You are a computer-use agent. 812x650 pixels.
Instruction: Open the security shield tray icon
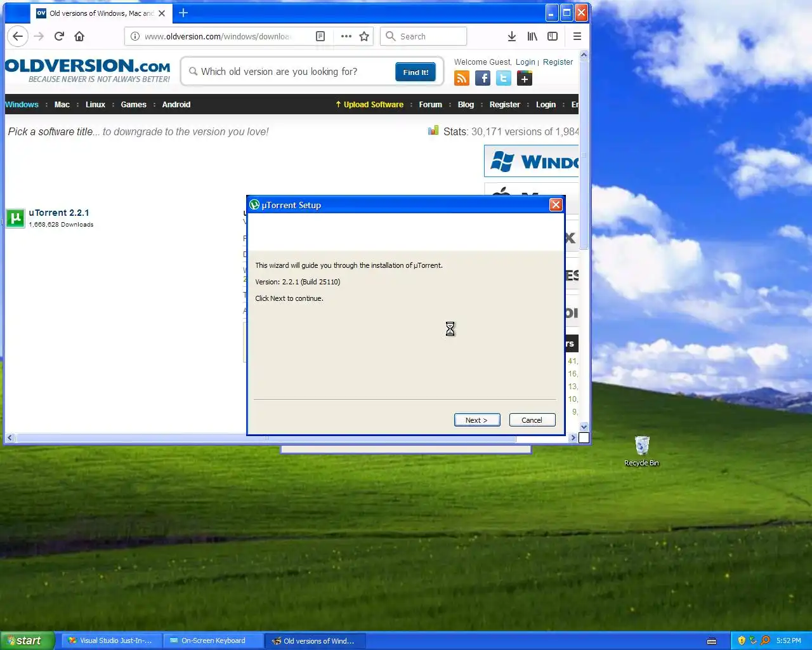742,640
